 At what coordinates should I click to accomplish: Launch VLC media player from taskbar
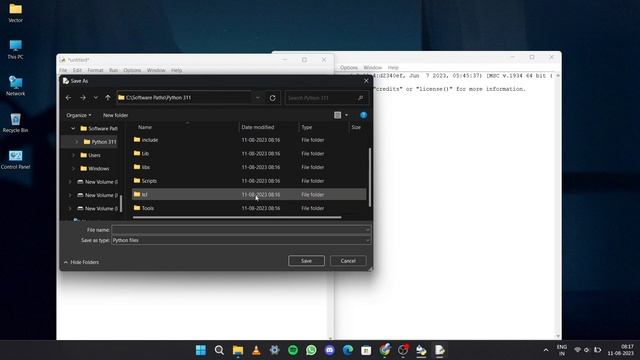(256, 350)
